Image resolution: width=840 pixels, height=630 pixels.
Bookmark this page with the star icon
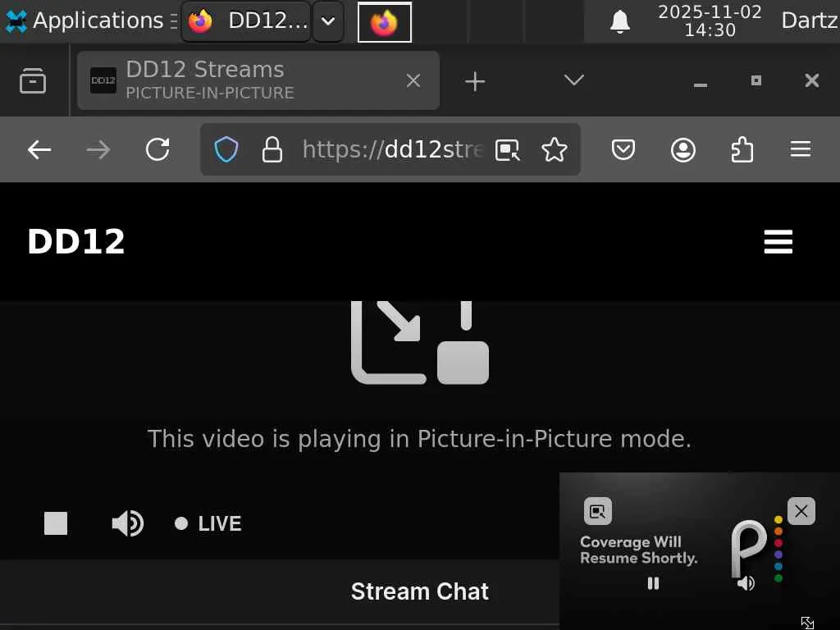pyautogui.click(x=554, y=149)
